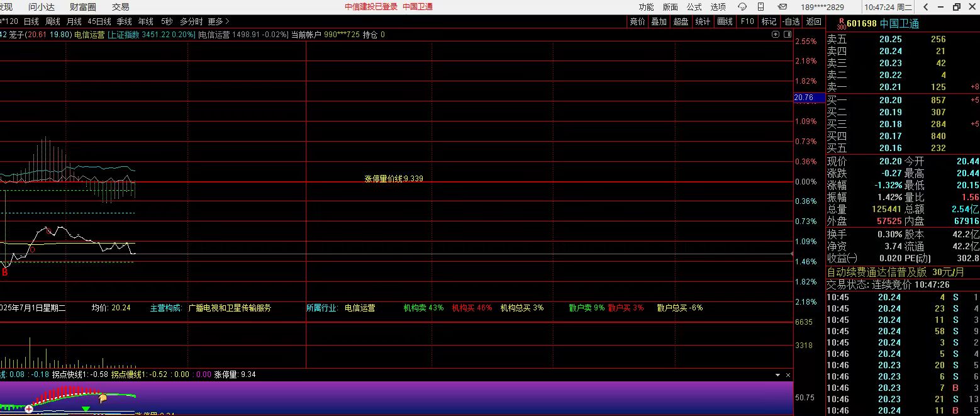Viewport: 980px width, 416px height.
Task: Click the 标记 mark button
Action: click(769, 21)
